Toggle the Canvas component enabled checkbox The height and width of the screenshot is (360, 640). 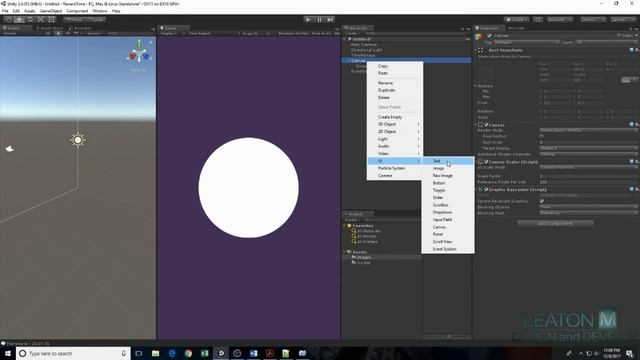click(x=486, y=125)
